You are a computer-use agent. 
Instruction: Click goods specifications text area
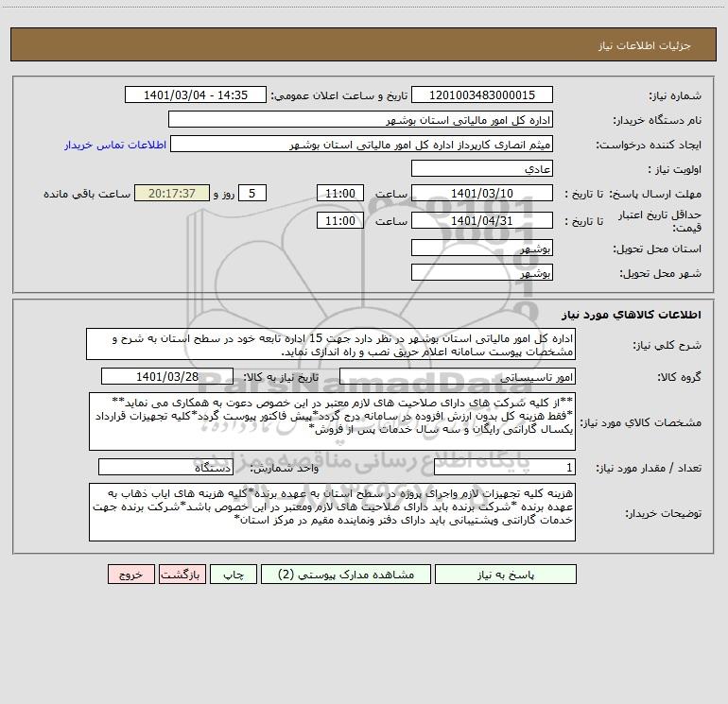(x=332, y=421)
